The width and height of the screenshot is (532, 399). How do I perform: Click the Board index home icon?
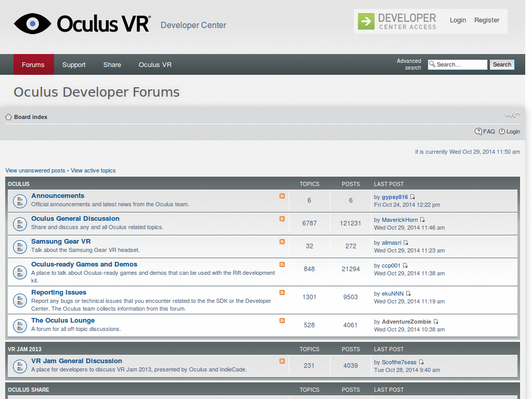click(8, 117)
